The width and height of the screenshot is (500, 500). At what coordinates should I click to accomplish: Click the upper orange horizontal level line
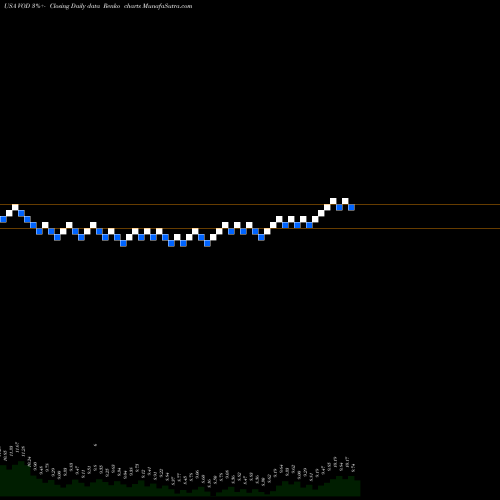(250, 204)
